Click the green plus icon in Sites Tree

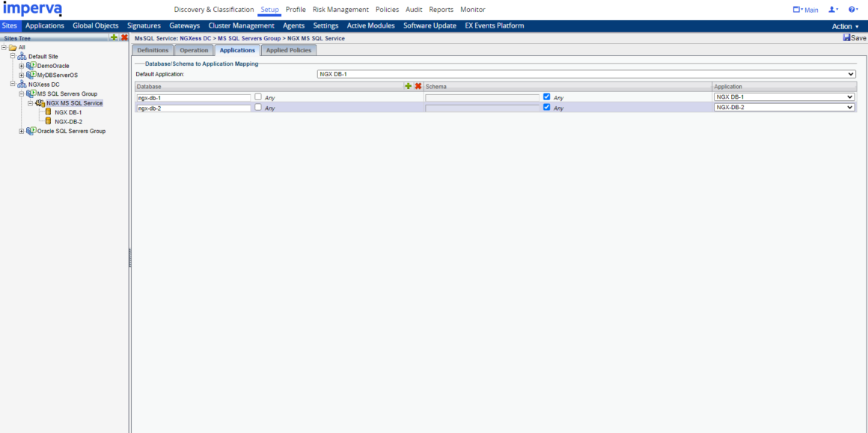pos(113,36)
